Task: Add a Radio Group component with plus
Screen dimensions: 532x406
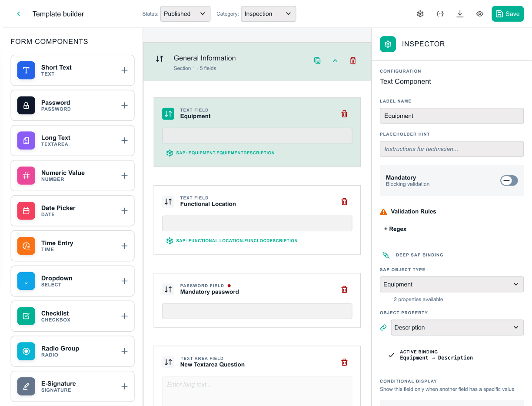Action: point(124,351)
